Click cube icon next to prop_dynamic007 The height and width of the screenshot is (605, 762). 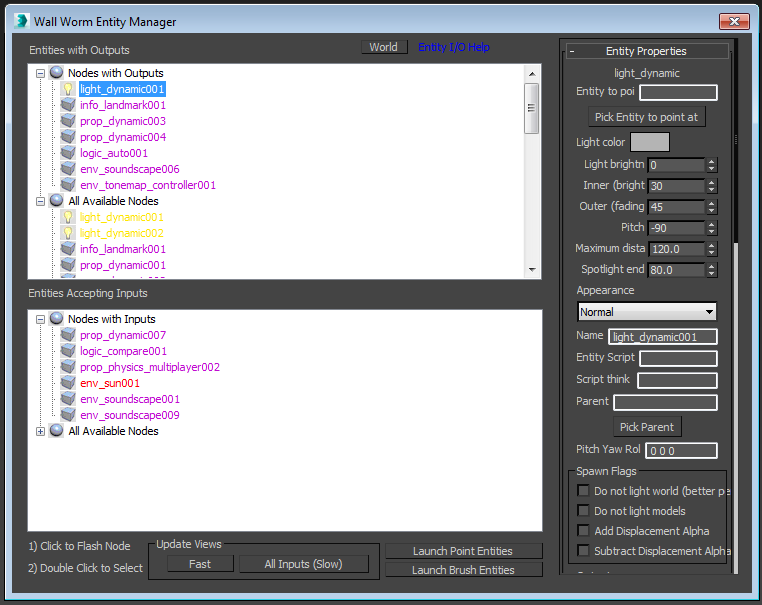[68, 335]
